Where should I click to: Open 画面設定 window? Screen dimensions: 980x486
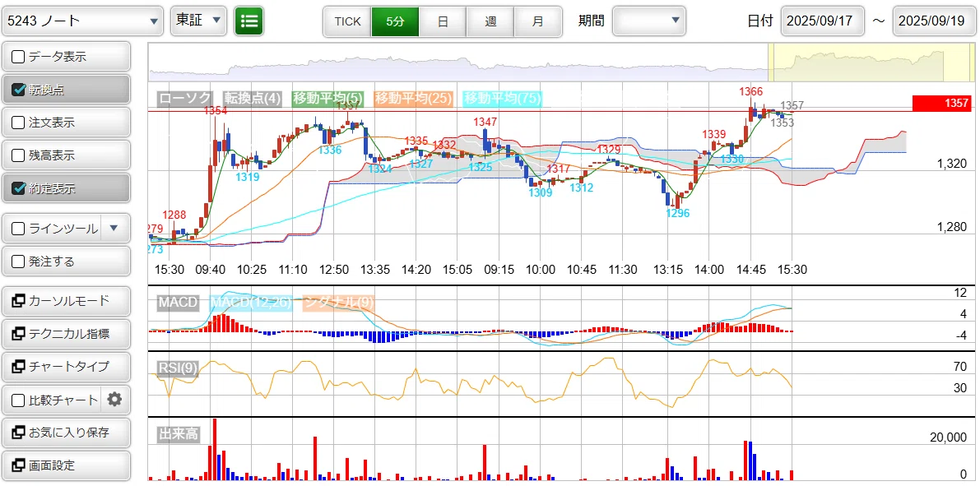(x=67, y=465)
